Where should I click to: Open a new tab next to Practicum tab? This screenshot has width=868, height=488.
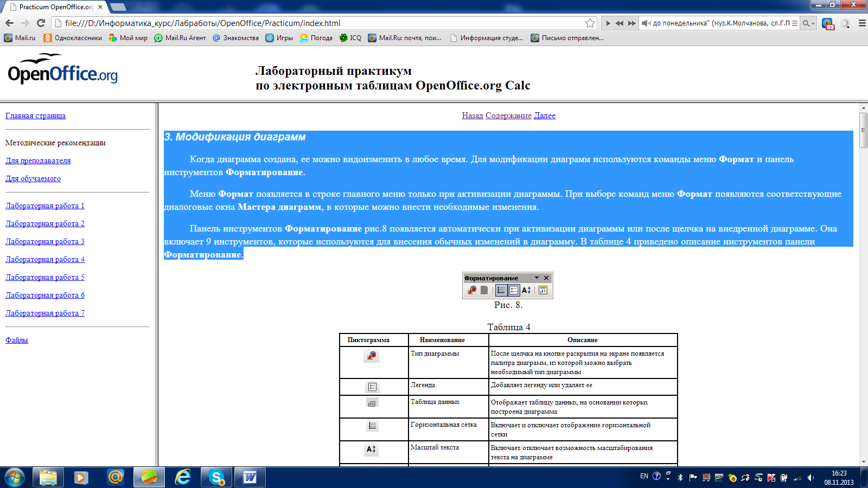click(x=118, y=7)
